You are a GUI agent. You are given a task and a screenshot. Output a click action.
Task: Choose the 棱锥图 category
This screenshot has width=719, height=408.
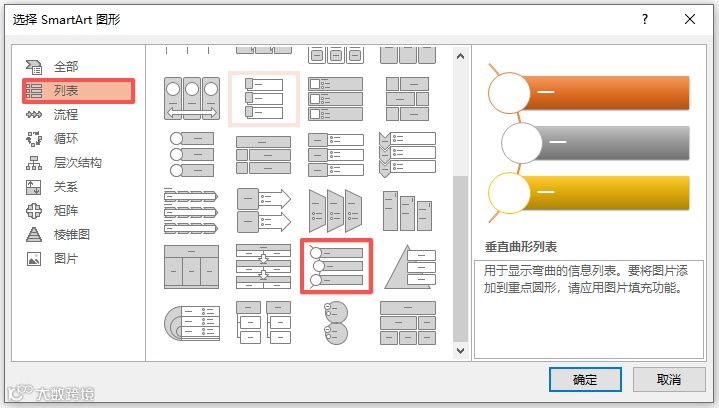[71, 235]
